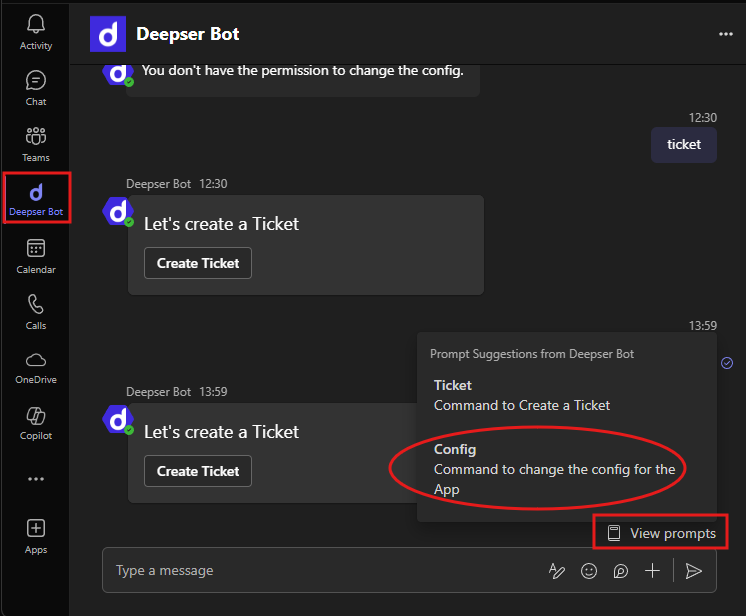746x616 pixels.
Task: Click the 13:59 Create Ticket button
Action: 198,471
